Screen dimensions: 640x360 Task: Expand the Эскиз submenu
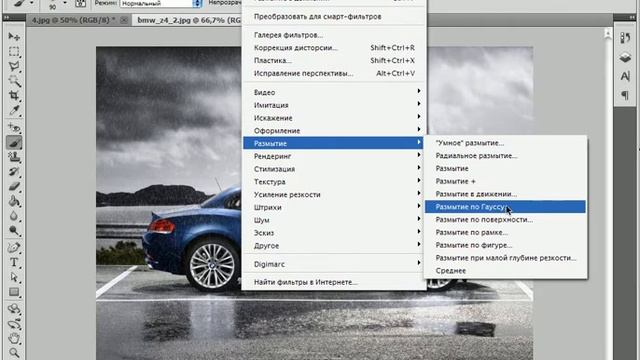pos(334,233)
